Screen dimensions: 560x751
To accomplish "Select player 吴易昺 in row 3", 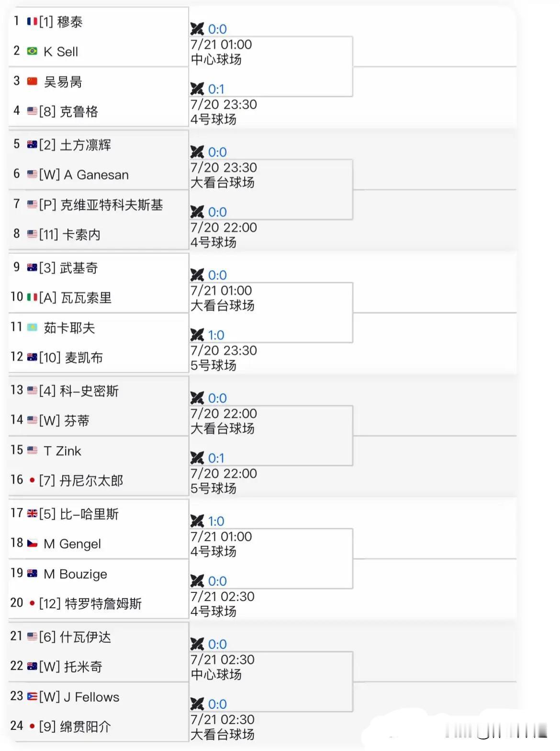I will pos(63,82).
